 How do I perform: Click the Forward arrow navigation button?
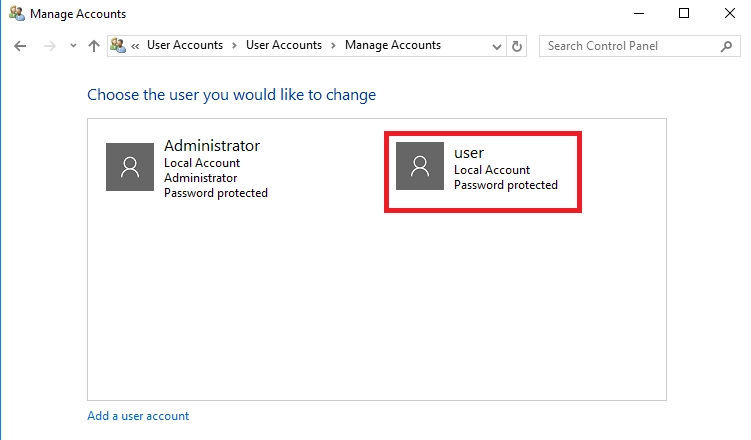(50, 46)
